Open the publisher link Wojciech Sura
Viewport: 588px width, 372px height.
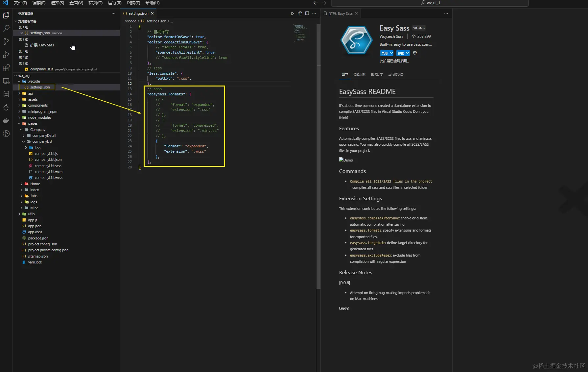coord(391,37)
